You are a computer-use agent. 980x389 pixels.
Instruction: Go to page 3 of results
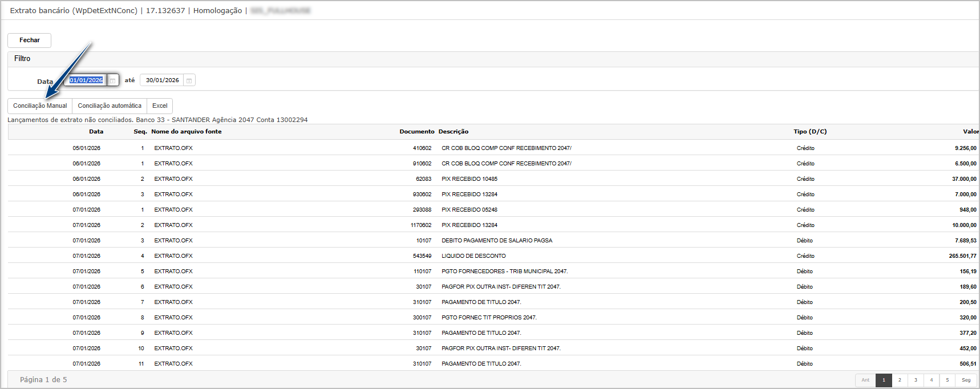coord(916,380)
